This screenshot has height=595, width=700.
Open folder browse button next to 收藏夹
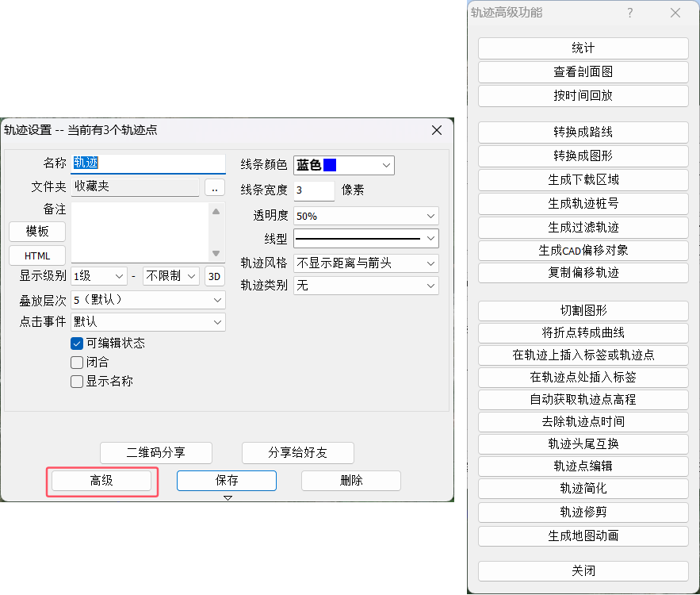tap(214, 187)
